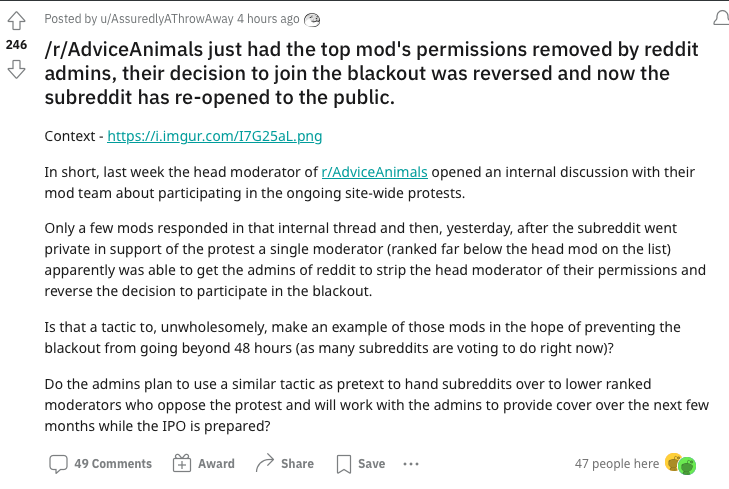729x489 pixels.
Task: Open the three-dots more options menu
Action: (x=411, y=464)
